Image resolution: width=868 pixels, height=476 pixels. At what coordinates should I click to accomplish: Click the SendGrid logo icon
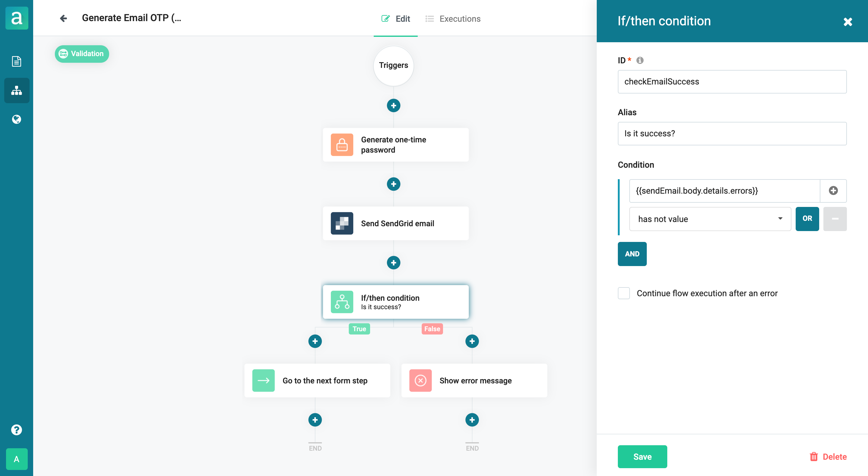tap(342, 223)
